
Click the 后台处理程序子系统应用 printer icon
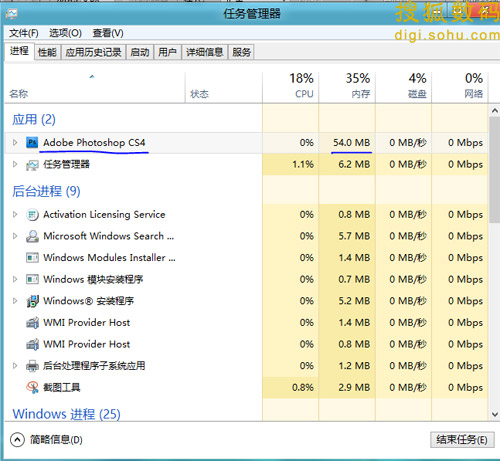click(32, 366)
